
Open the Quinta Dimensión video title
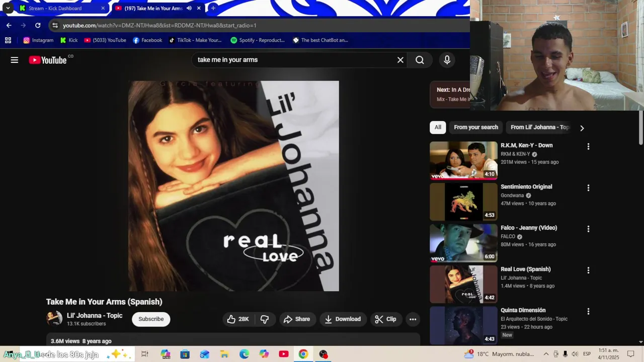coord(523,310)
